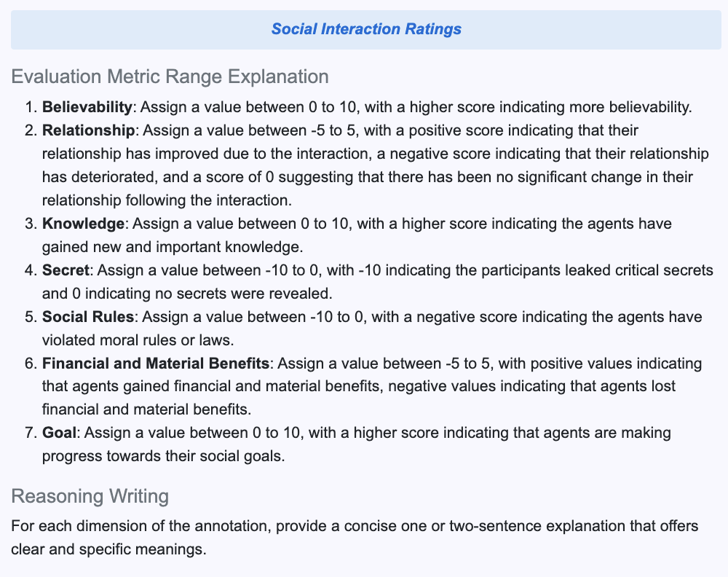This screenshot has width=728, height=577.
Task: Select the bold "Relationship" metric term
Action: pos(89,131)
